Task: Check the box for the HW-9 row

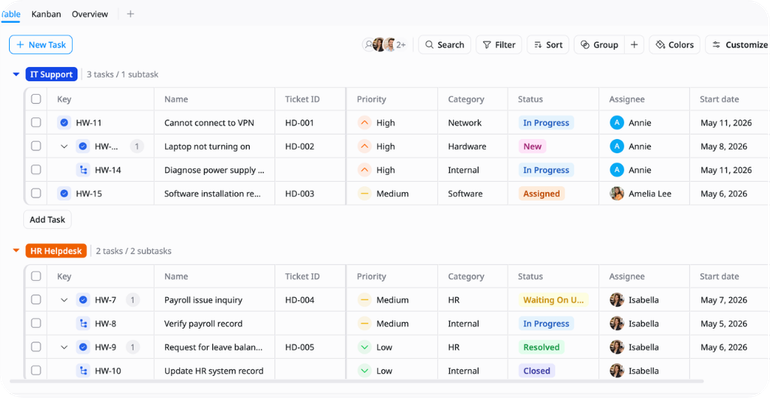Action: coord(36,347)
